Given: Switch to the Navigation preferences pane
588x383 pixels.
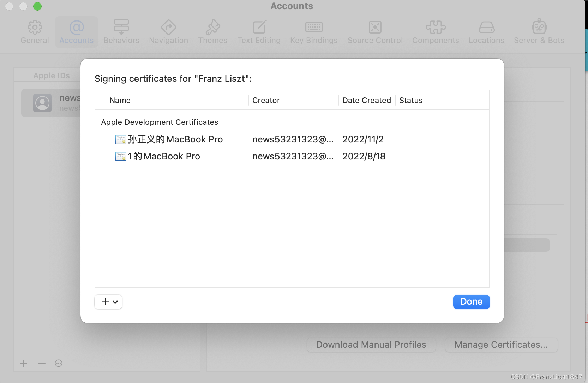Looking at the screenshot, I should click(169, 32).
